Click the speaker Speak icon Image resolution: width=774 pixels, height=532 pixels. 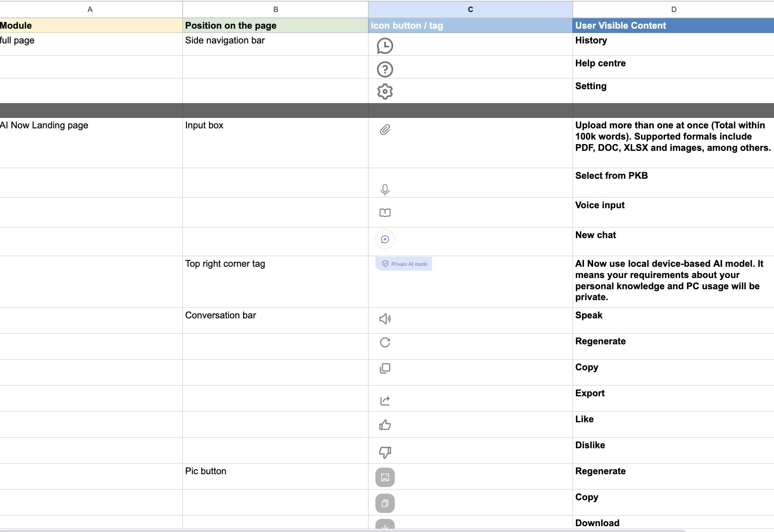click(385, 319)
